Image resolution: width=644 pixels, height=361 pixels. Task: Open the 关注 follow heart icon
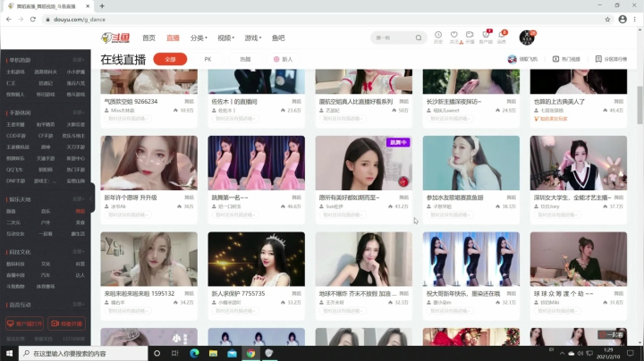(x=454, y=37)
